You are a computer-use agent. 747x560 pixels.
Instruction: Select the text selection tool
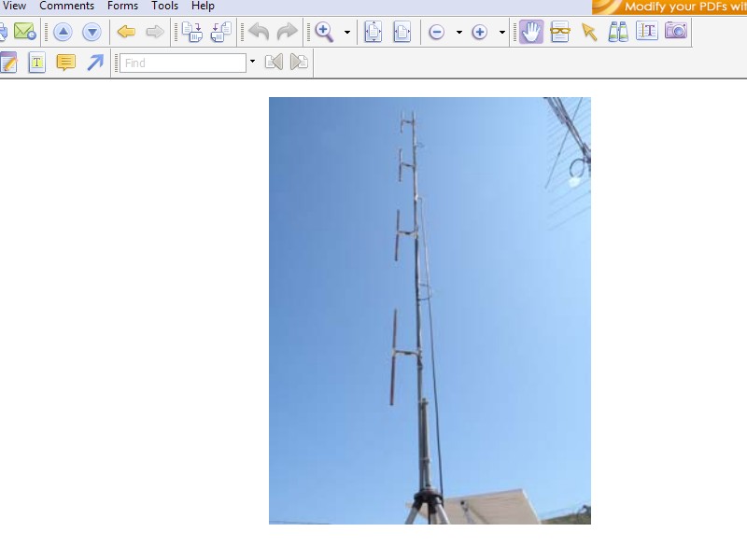pos(647,31)
